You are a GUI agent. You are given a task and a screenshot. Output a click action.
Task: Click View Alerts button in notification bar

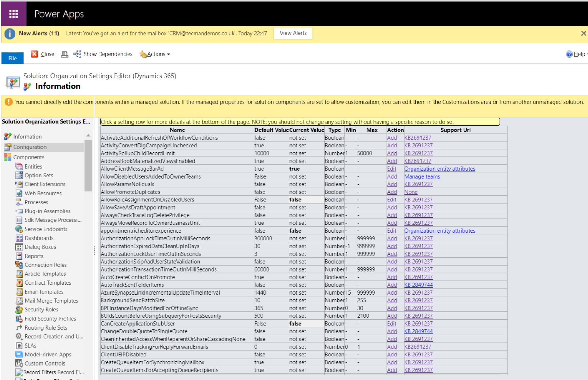(294, 33)
